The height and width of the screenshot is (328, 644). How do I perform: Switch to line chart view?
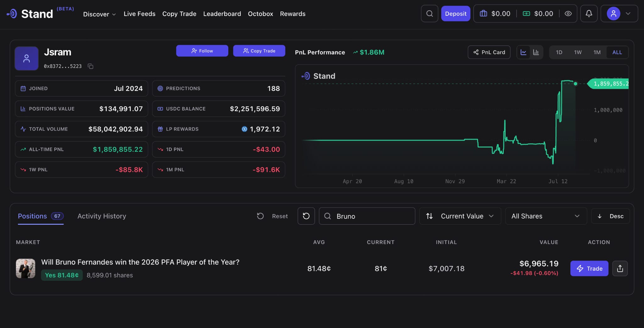click(x=524, y=52)
